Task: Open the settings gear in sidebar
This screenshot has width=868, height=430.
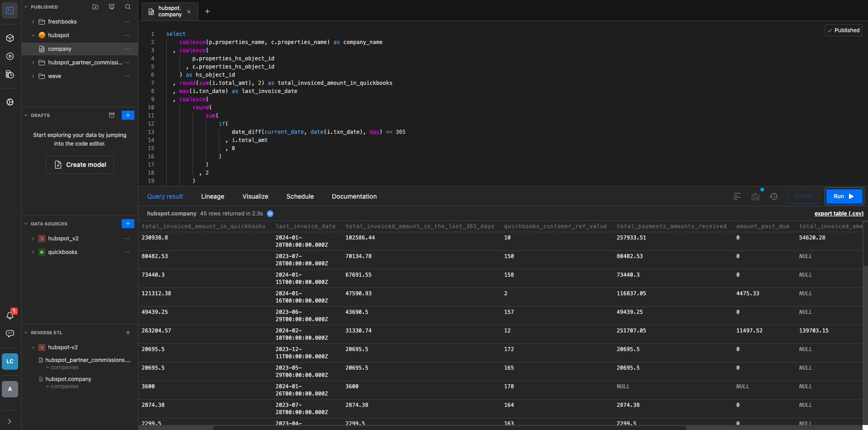Action: [10, 102]
